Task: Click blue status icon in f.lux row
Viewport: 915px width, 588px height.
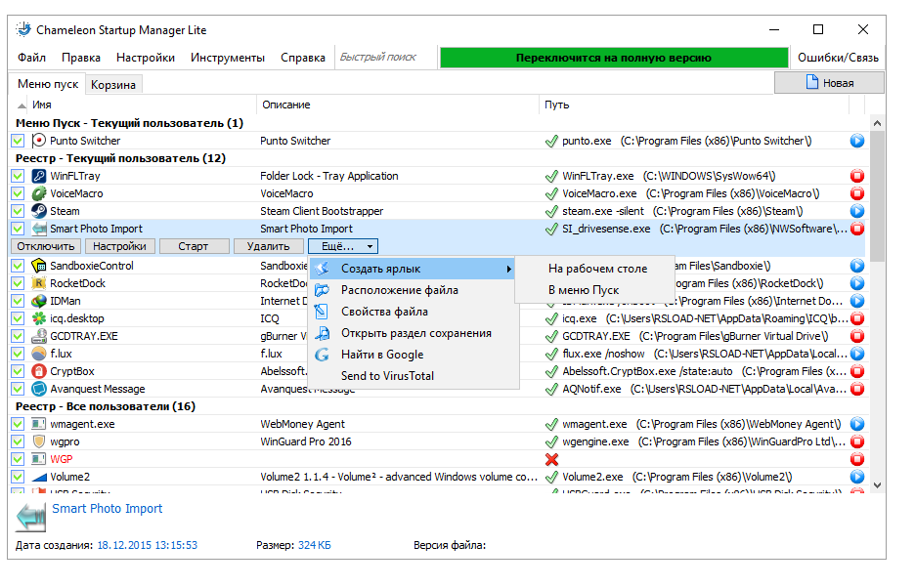Action: pos(856,354)
